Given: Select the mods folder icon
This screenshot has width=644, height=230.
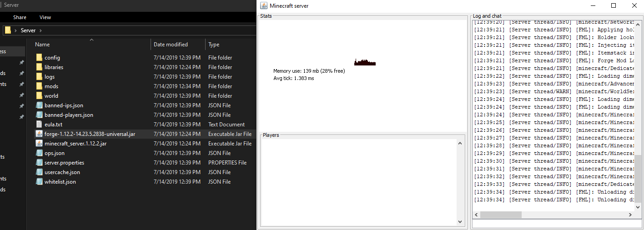Looking at the screenshot, I should click(39, 86).
